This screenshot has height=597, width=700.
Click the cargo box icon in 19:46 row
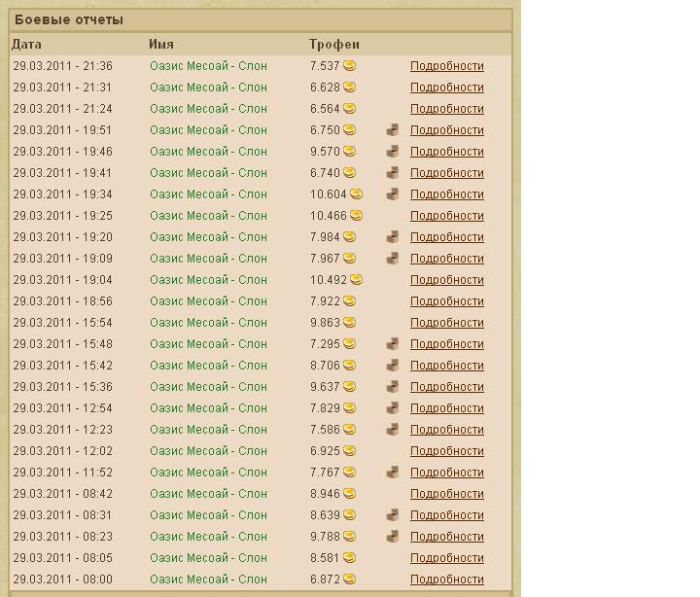click(393, 152)
